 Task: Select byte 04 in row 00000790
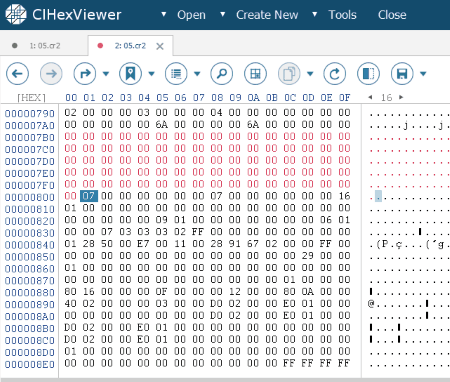216,112
